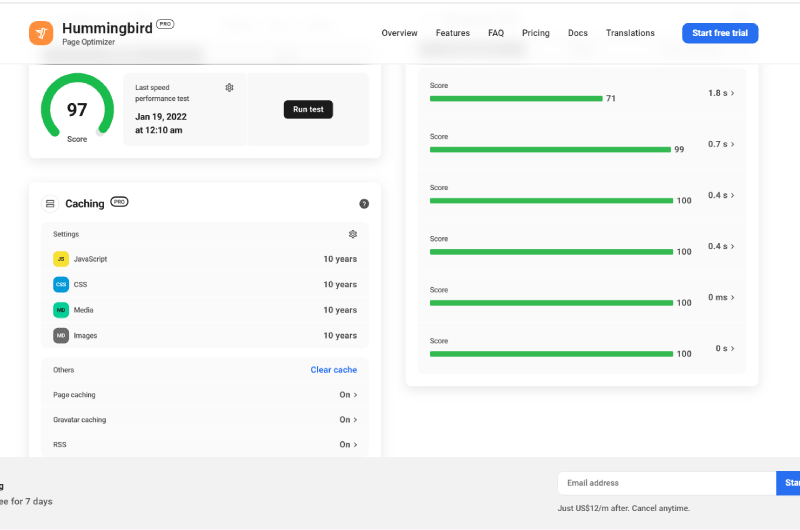800x530 pixels.
Task: Click Images 10 years value
Action: point(340,336)
